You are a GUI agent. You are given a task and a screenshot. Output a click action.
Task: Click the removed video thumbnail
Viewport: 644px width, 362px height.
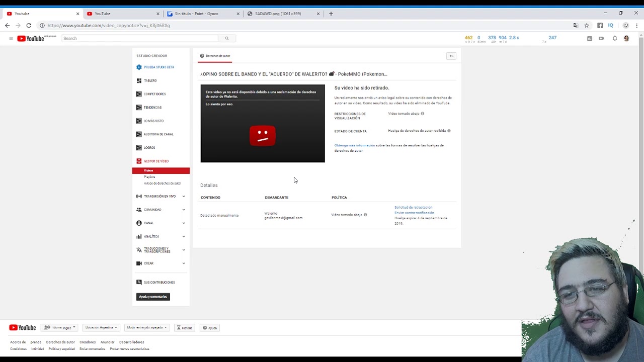point(263,123)
